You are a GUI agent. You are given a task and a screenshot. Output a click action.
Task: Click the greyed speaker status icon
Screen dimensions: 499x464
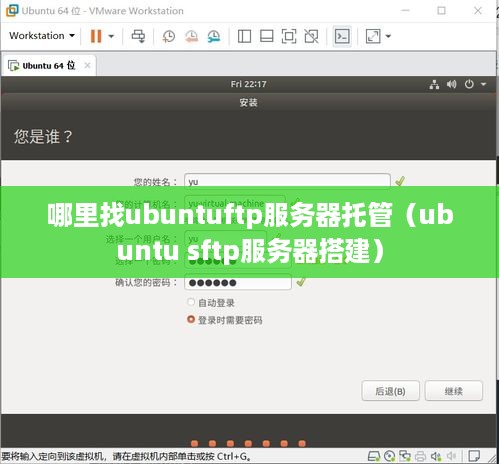pos(451,456)
